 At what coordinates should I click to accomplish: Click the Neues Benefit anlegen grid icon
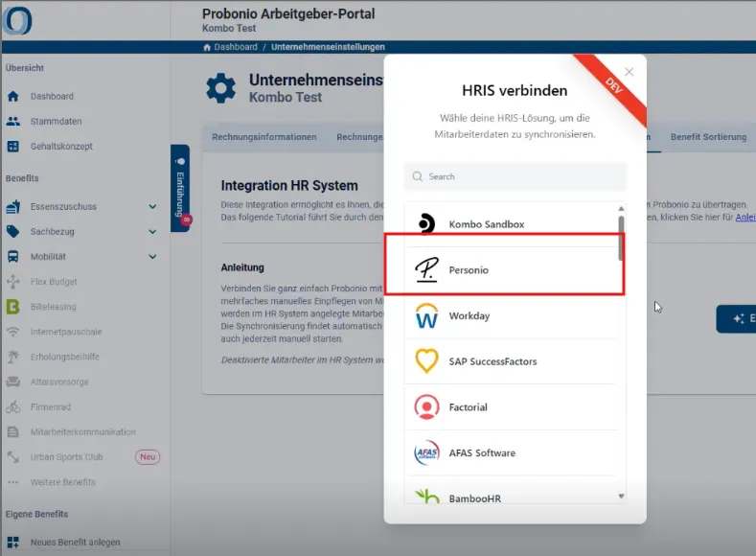[13, 542]
